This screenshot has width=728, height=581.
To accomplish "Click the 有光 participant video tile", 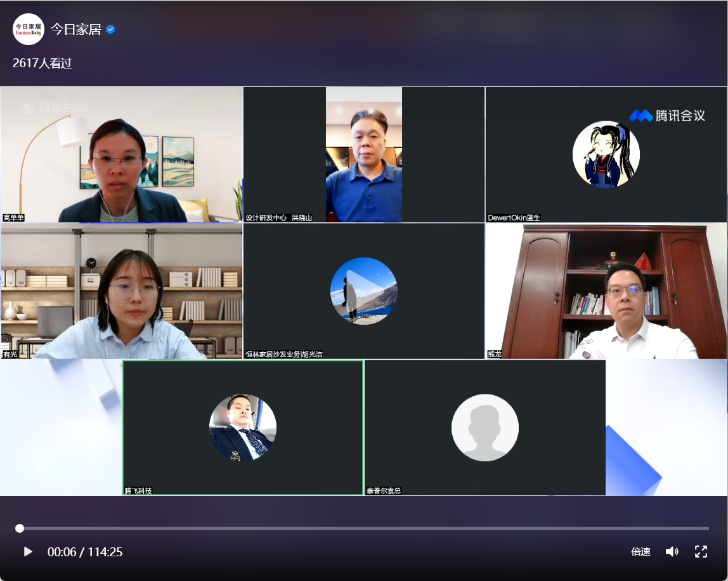I will click(x=122, y=291).
